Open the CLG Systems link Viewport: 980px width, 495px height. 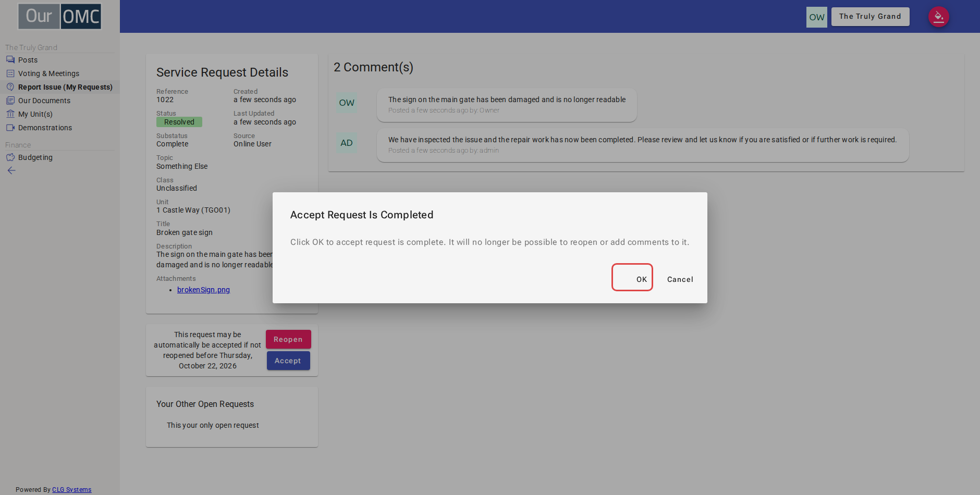coord(71,490)
